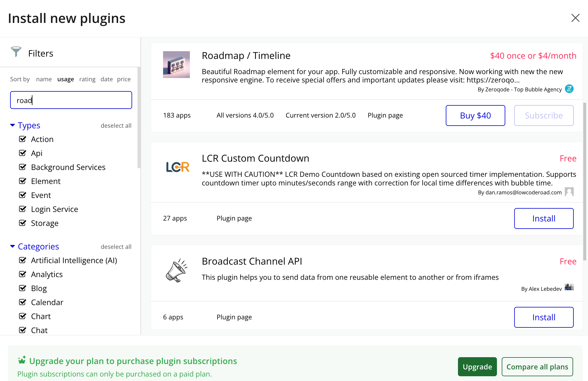Sort plugins by usage
Viewport: 588px width, 381px height.
[x=65, y=79]
